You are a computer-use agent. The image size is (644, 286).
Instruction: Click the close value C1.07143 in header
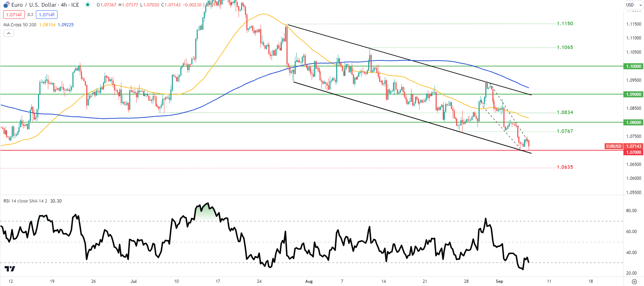point(171,5)
